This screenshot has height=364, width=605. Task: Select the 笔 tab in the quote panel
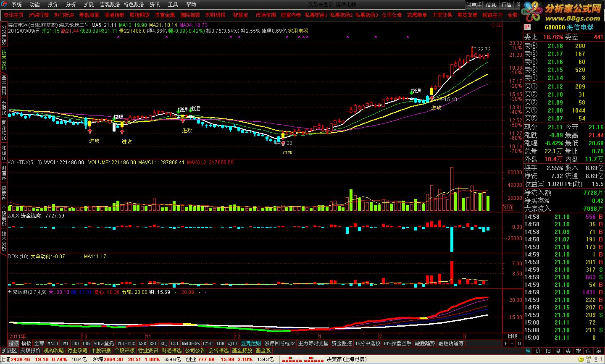coord(528,351)
